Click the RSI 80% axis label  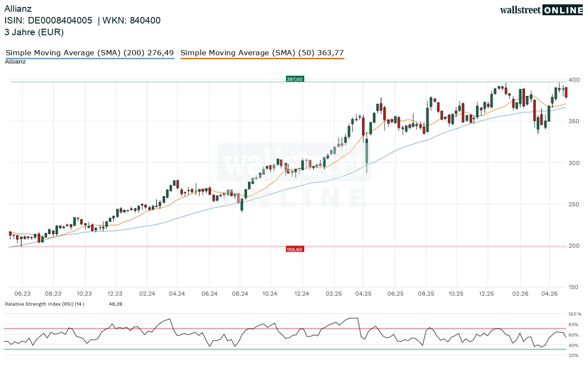574,324
